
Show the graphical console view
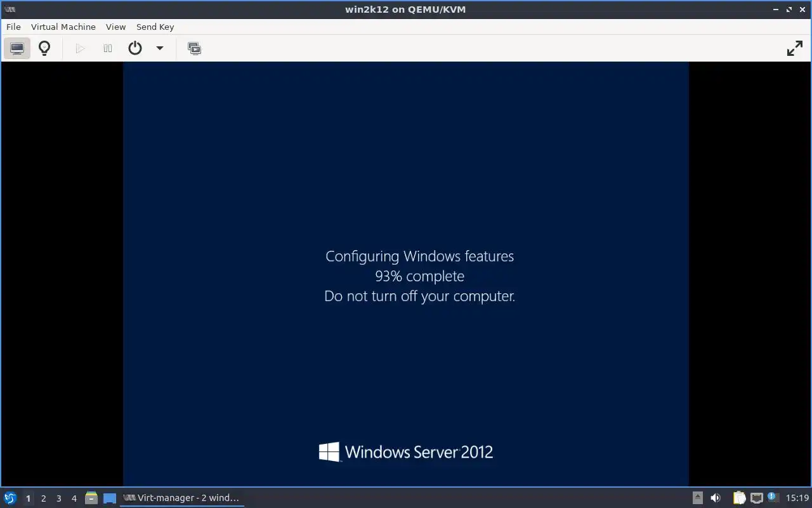pyautogui.click(x=17, y=48)
